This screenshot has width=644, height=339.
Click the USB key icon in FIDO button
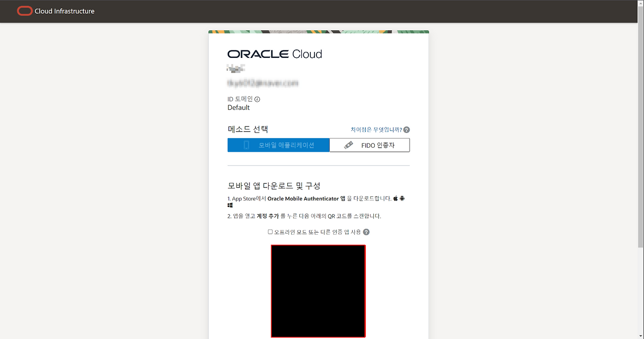tap(348, 145)
